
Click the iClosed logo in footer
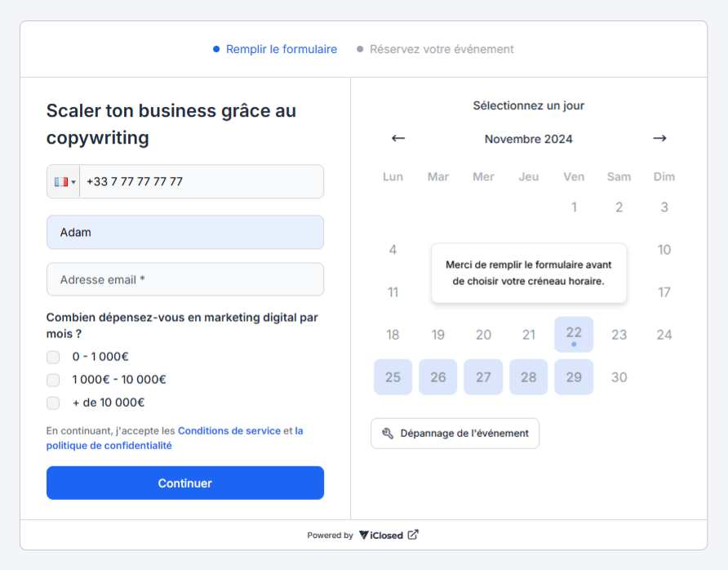381,535
